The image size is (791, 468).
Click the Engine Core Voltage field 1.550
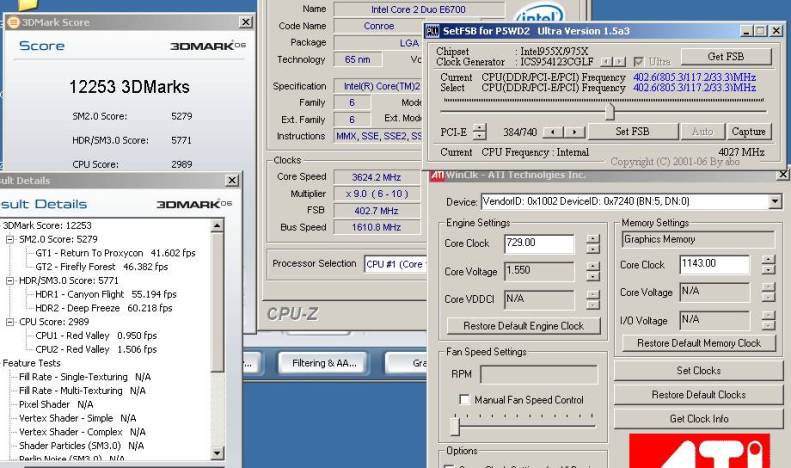(539, 271)
